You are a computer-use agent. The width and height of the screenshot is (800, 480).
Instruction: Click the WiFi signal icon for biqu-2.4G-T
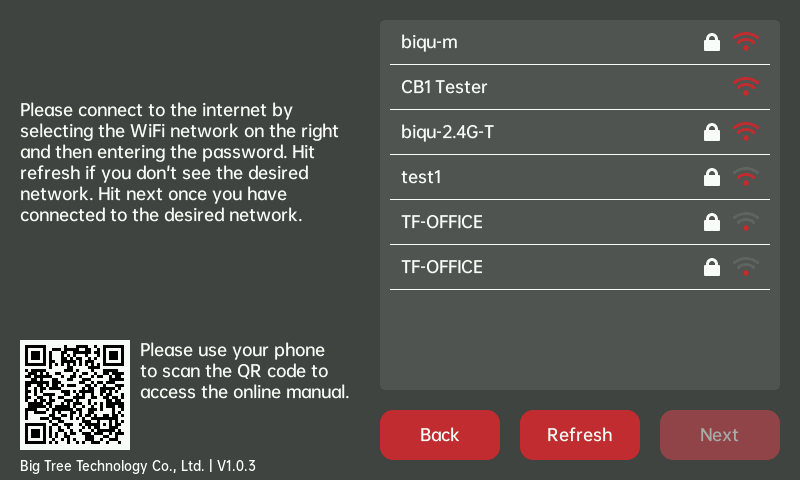click(746, 132)
